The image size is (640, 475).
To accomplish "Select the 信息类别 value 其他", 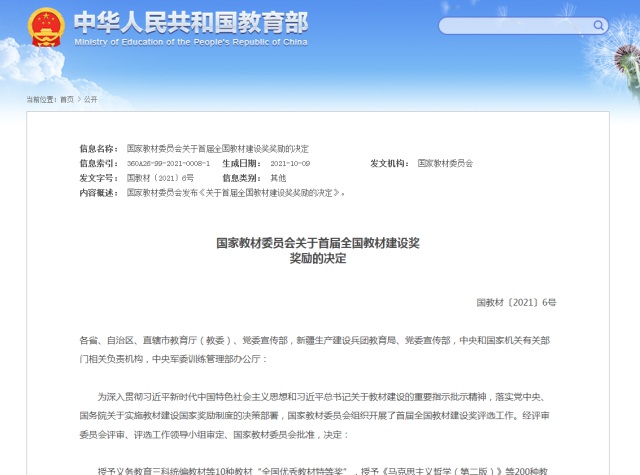I will (278, 178).
